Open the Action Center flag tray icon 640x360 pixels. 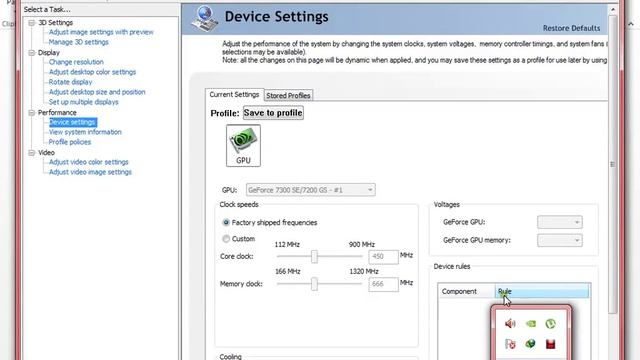coord(510,344)
